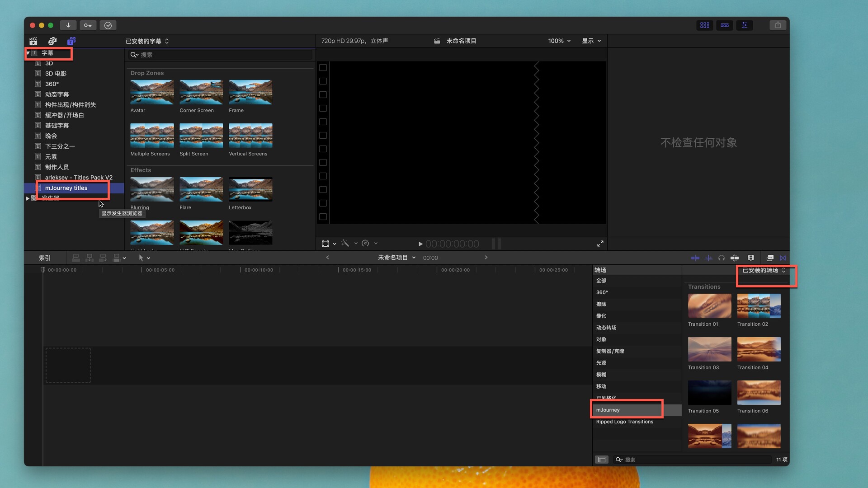Open the keyword editor key icon

click(x=88, y=25)
